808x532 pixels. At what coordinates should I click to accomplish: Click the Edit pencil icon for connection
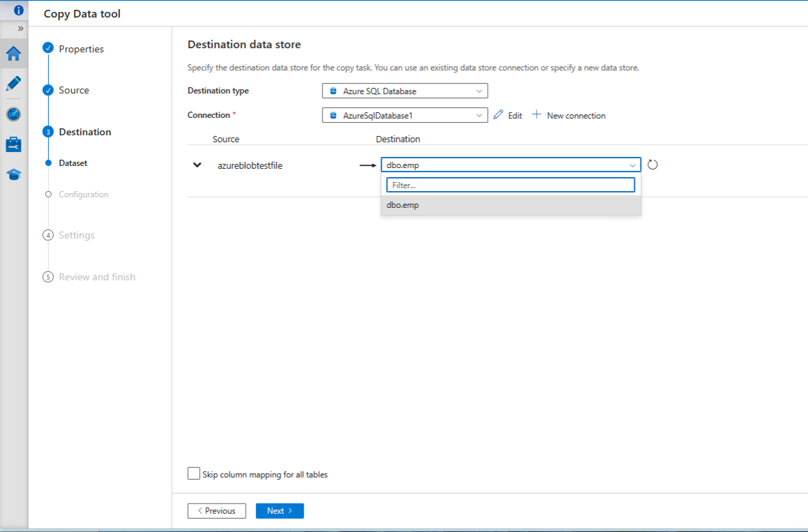click(497, 115)
